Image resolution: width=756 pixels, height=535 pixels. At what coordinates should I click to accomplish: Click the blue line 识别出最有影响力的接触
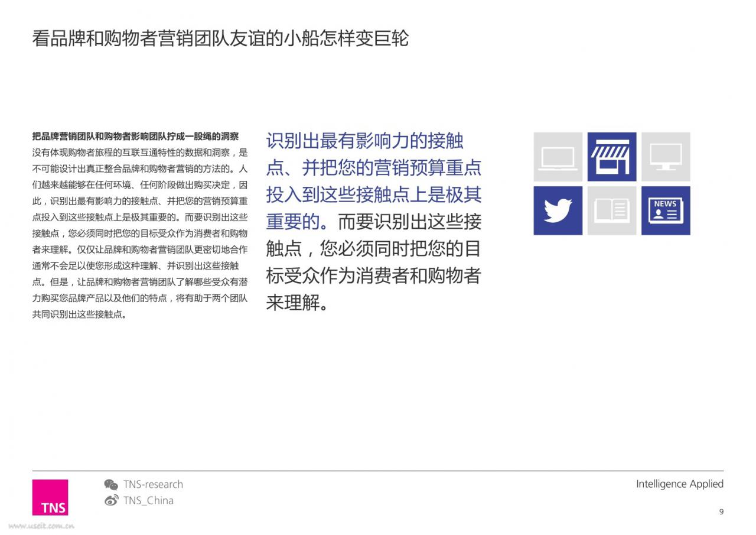pyautogui.click(x=365, y=141)
